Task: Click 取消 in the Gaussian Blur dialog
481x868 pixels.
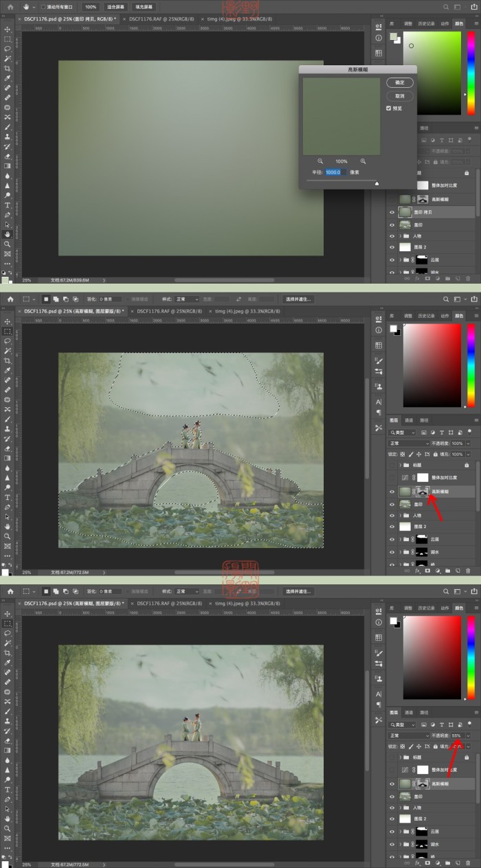Action: pyautogui.click(x=400, y=96)
